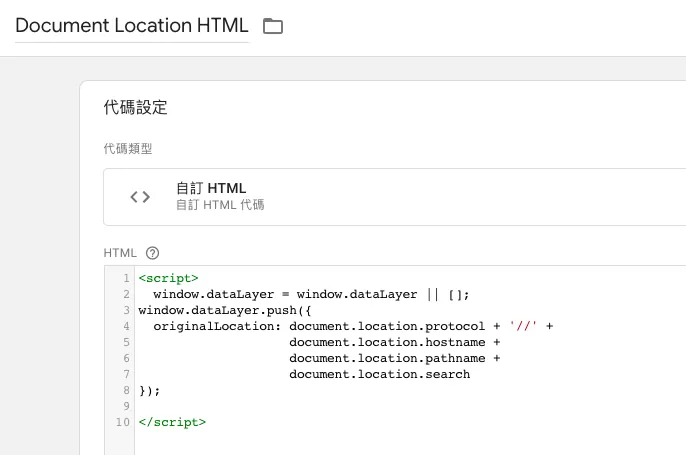The height and width of the screenshot is (455, 686).
Task: Click the '//' string literal in code
Action: [523, 326]
